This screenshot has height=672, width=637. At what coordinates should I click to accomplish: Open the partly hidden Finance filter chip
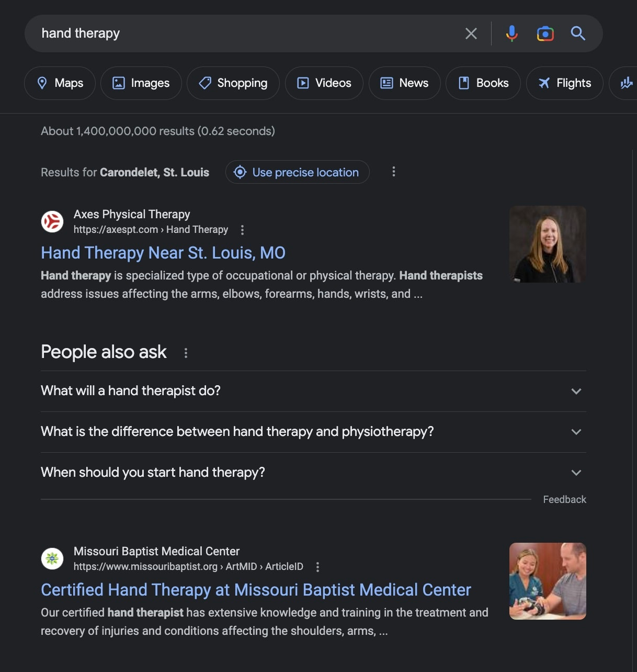623,83
